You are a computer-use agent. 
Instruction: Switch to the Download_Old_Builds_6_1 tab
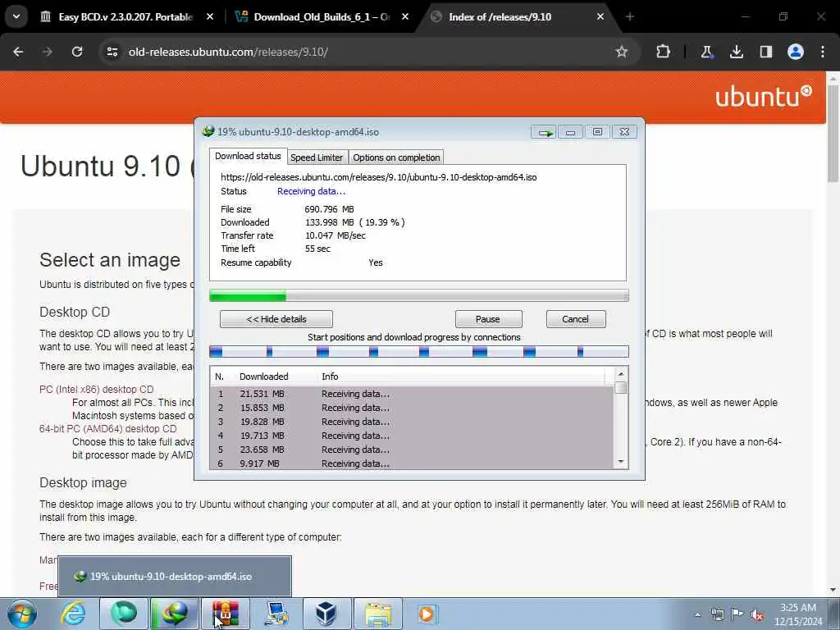coord(322,16)
